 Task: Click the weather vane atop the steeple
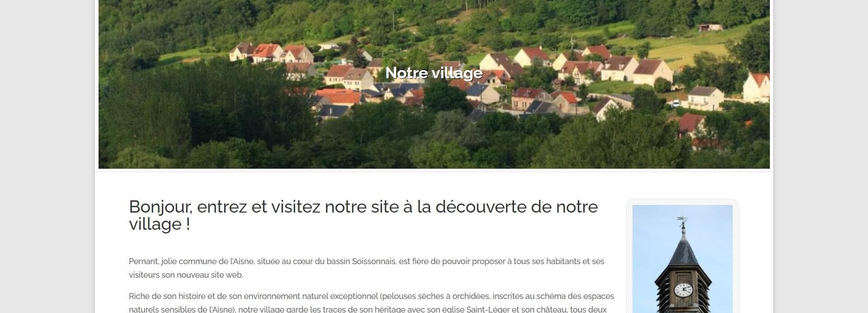coord(683,221)
